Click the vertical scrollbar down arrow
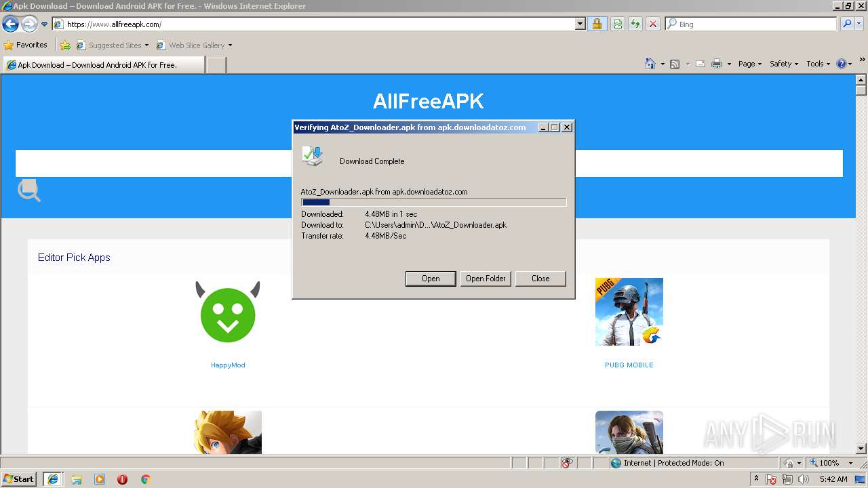The height and width of the screenshot is (488, 868). [x=861, y=449]
